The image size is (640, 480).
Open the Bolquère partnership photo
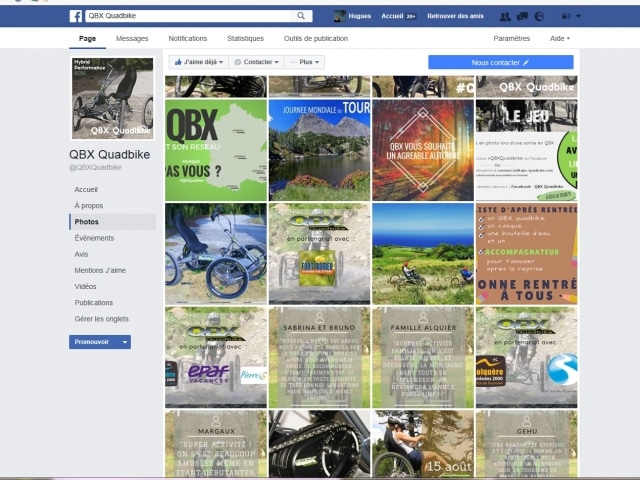[527, 358]
